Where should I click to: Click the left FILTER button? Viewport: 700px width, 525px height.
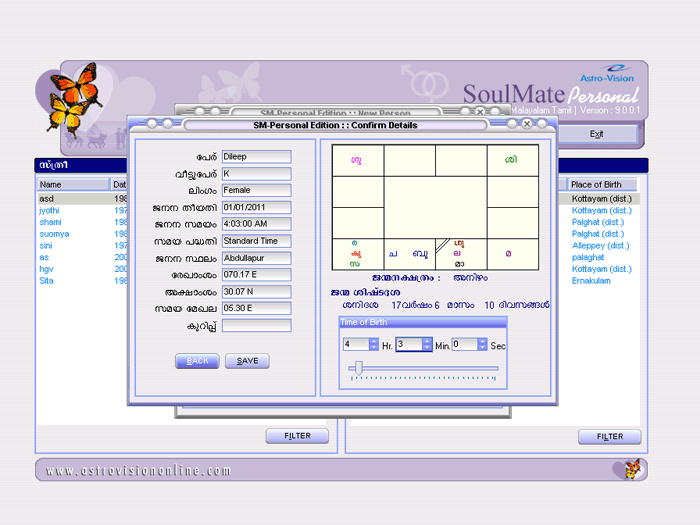297,436
